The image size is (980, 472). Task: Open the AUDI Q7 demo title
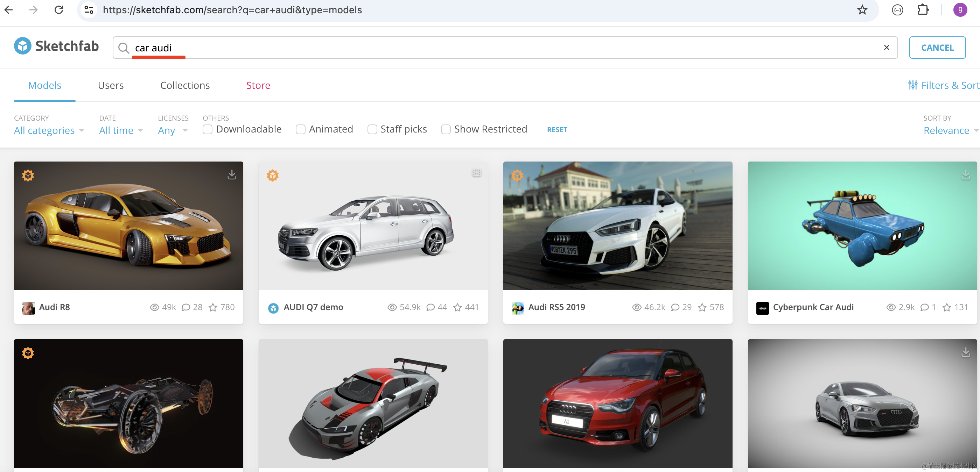314,307
